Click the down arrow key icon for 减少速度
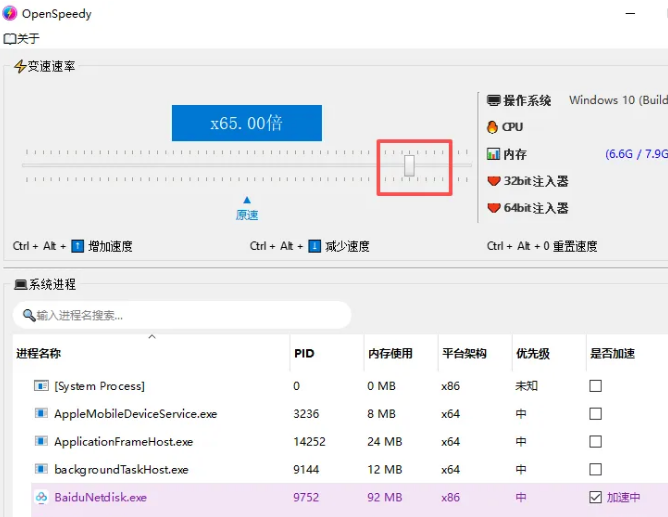This screenshot has height=517, width=668. point(314,246)
